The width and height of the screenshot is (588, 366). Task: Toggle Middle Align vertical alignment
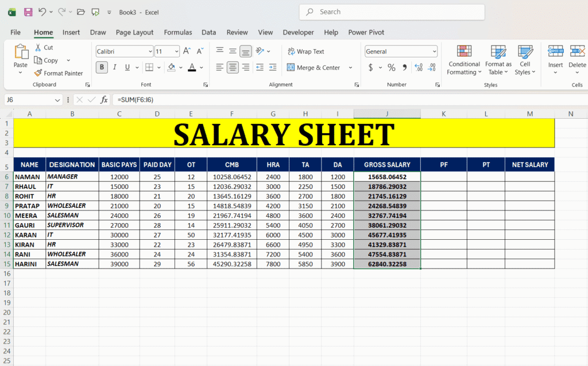click(233, 51)
